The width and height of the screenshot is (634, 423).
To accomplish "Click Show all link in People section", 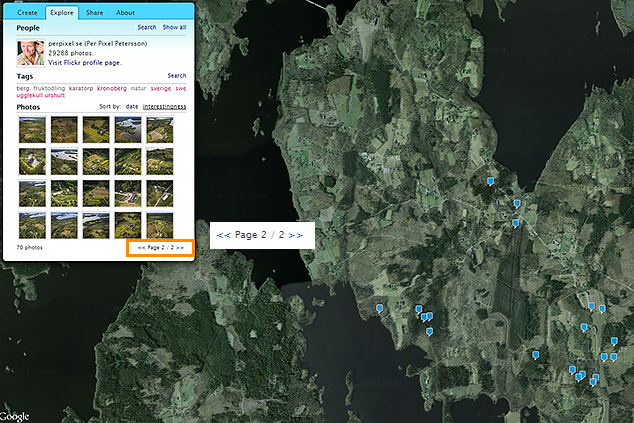I will (174, 27).
